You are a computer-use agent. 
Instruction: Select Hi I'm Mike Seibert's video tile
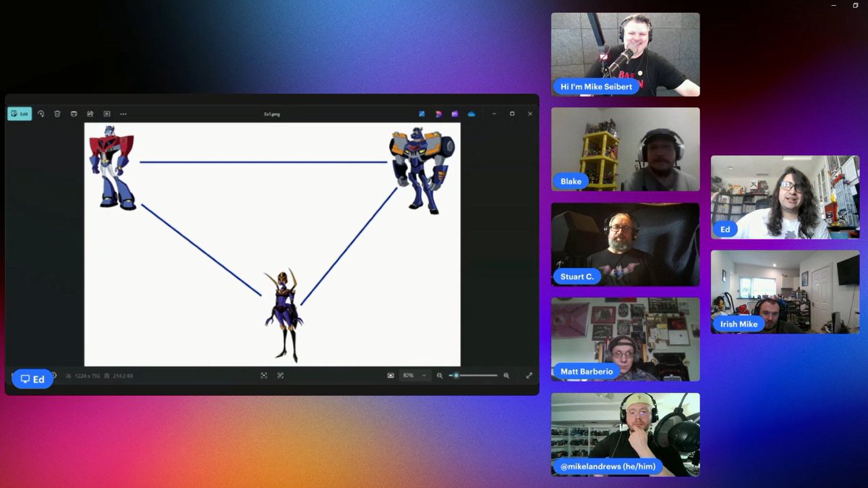click(626, 54)
